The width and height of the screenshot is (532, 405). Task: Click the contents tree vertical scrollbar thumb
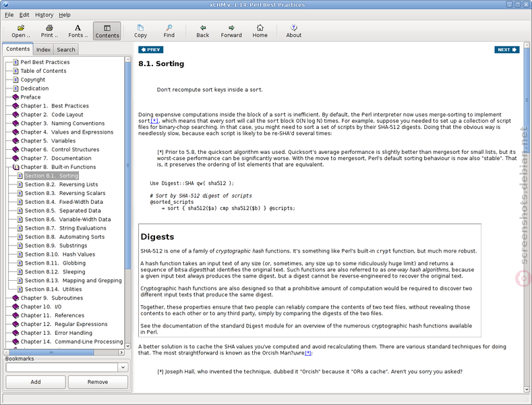pyautogui.click(x=127, y=165)
